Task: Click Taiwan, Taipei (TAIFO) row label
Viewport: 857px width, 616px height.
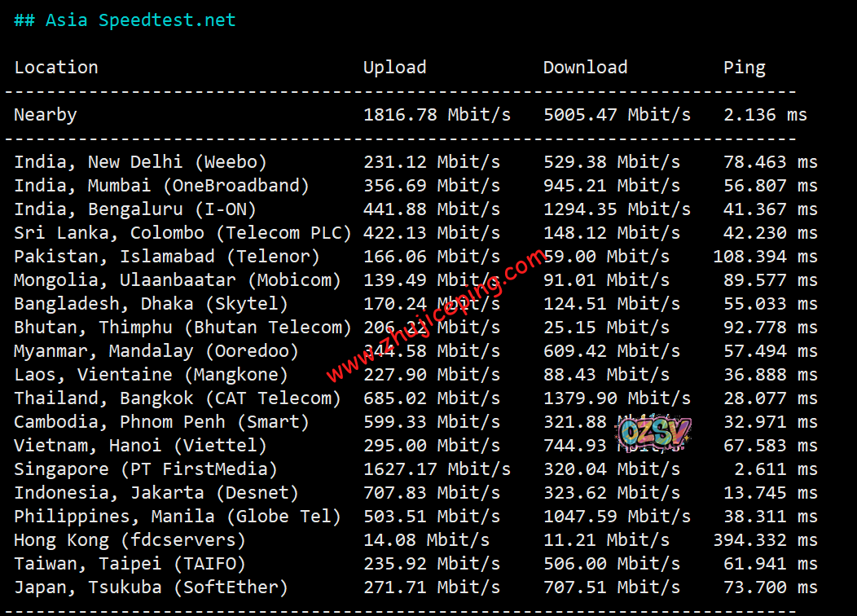Action: click(x=130, y=564)
